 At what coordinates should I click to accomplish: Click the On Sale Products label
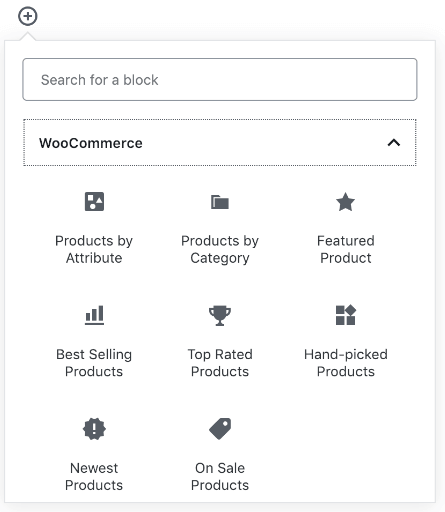(220, 477)
